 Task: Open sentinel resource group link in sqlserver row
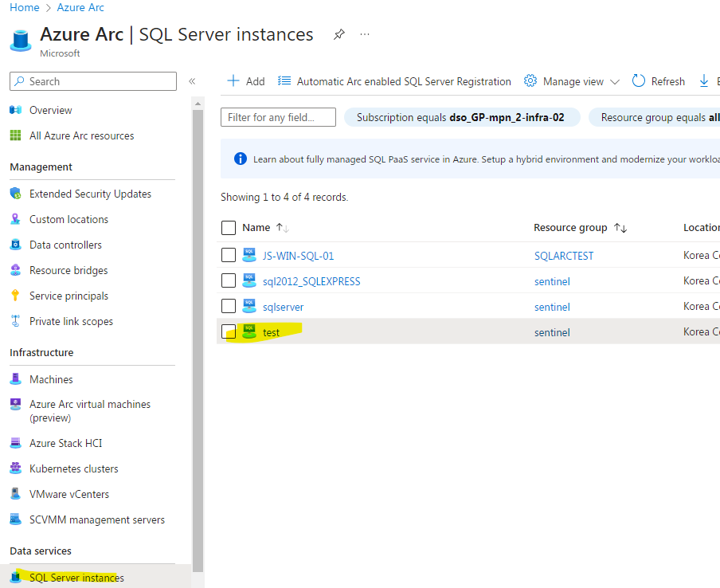tap(552, 307)
